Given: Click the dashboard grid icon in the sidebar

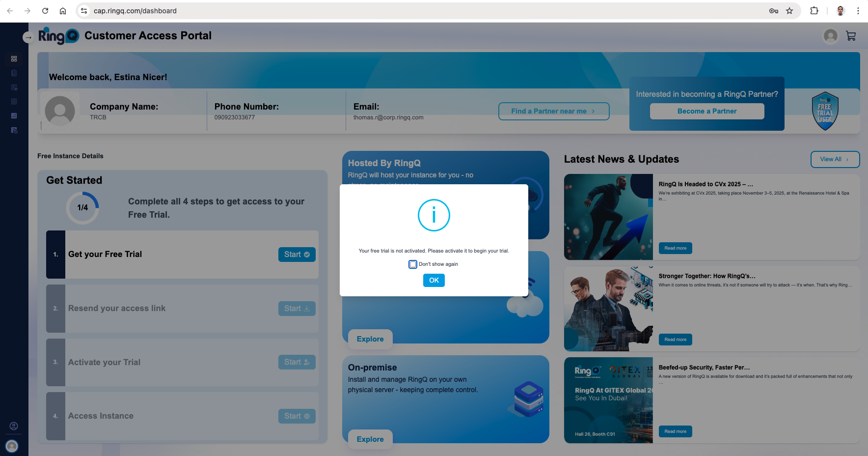Looking at the screenshot, I should [x=14, y=58].
